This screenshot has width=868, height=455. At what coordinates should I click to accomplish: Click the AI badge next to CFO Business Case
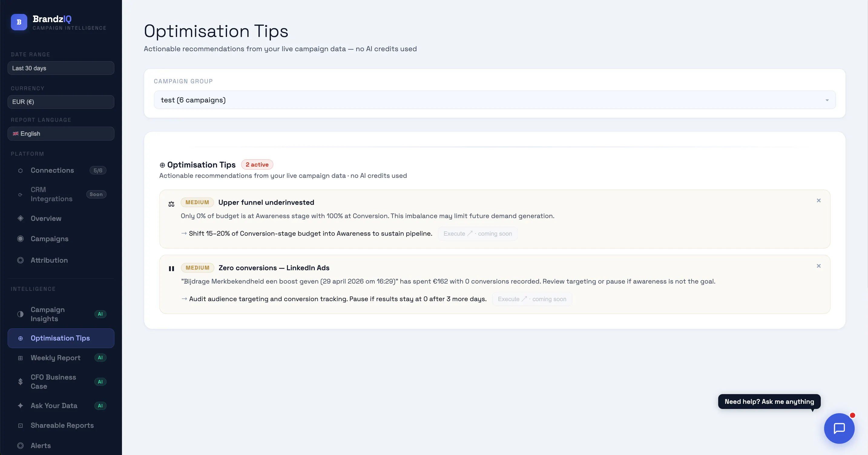pyautogui.click(x=100, y=382)
